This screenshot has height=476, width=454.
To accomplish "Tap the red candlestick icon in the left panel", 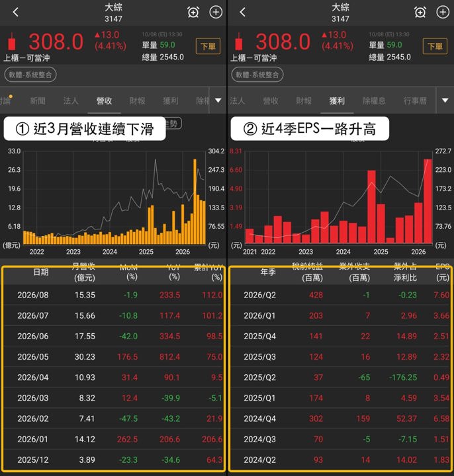I will (x=12, y=41).
